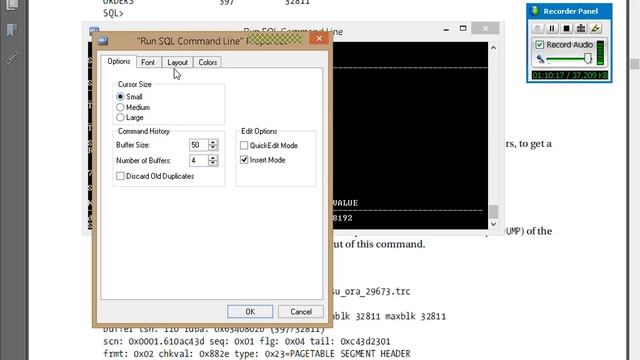Click the Recorder Panel green logo icon

tap(535, 11)
